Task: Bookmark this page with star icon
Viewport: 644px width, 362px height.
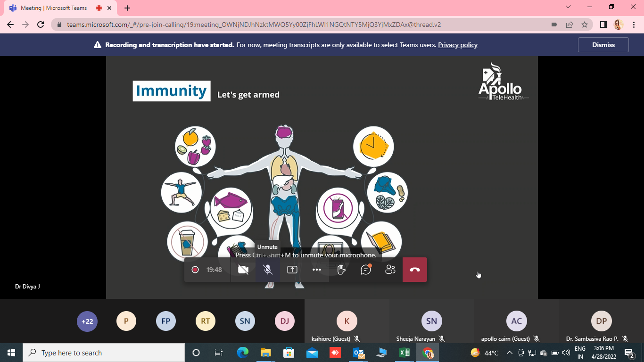Action: [x=585, y=25]
